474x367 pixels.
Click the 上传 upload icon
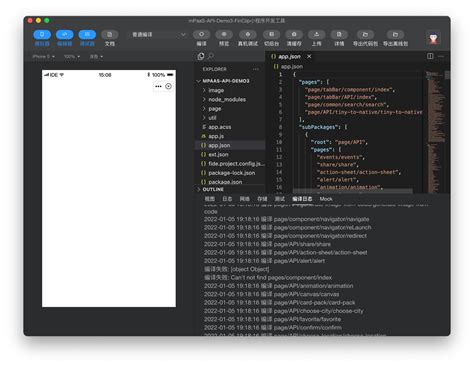[316, 35]
